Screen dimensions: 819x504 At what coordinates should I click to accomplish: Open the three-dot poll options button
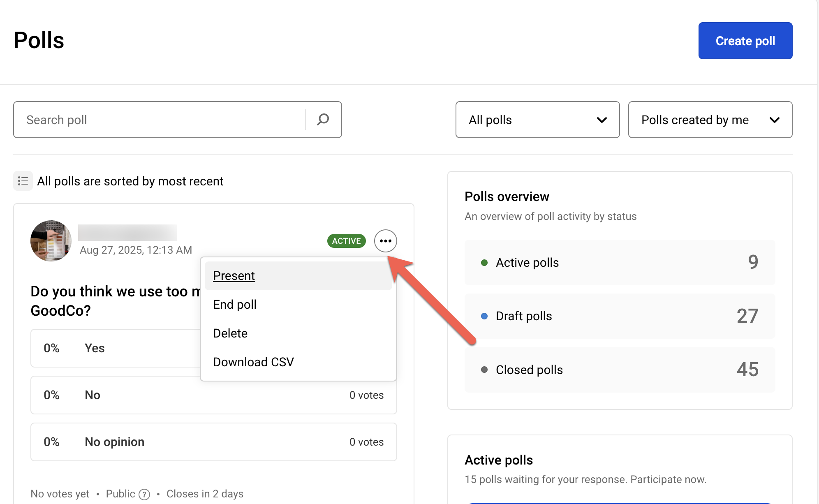pyautogui.click(x=385, y=241)
